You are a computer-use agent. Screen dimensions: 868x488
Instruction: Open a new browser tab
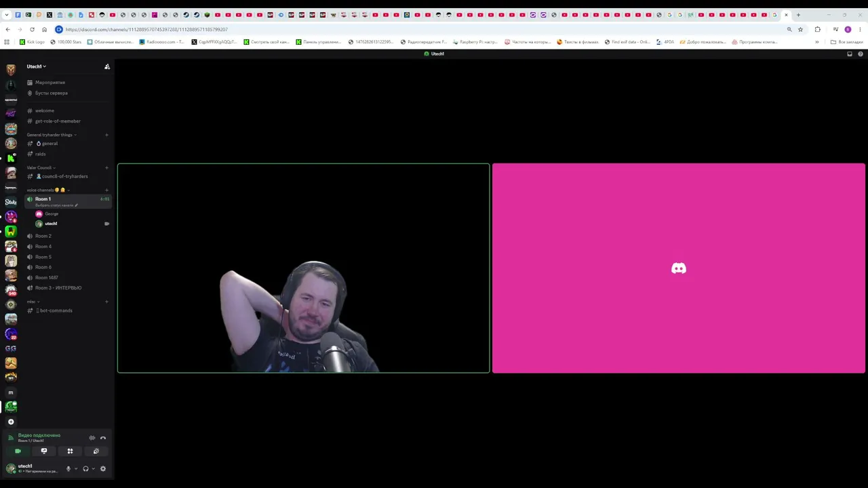tap(798, 15)
